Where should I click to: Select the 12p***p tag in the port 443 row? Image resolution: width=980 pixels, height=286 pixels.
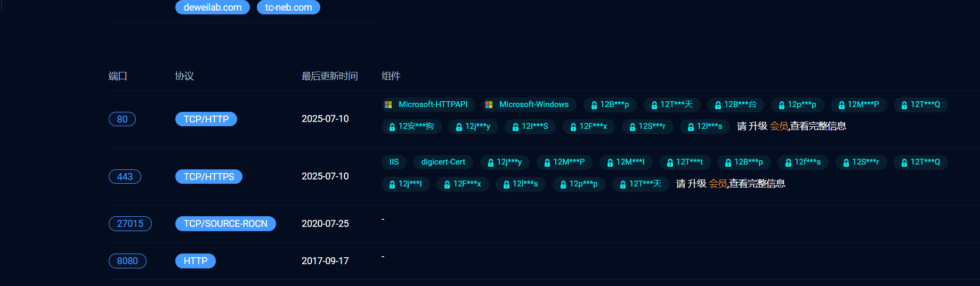[x=579, y=184]
